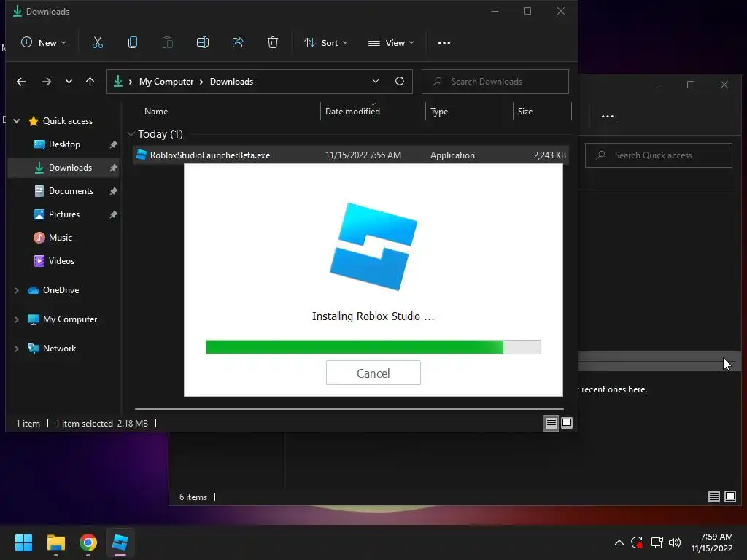
Task: Open File Explorer from taskbar
Action: click(55, 542)
